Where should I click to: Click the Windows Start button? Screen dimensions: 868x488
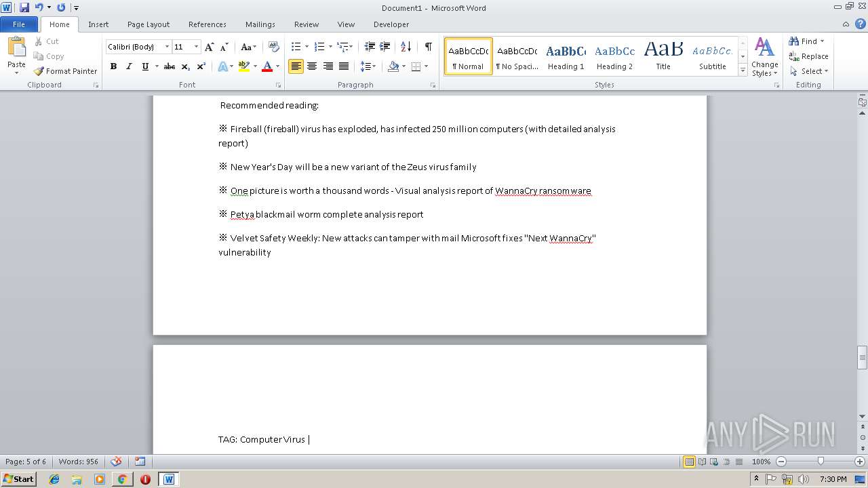(18, 479)
